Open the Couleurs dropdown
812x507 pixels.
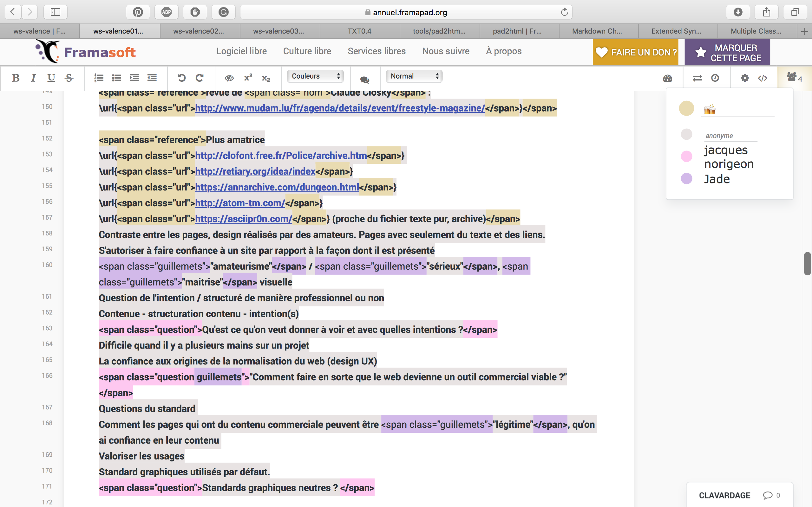(x=315, y=76)
